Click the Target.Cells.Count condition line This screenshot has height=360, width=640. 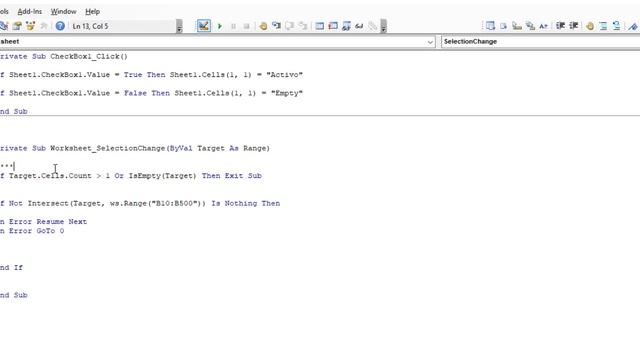pyautogui.click(x=131, y=176)
